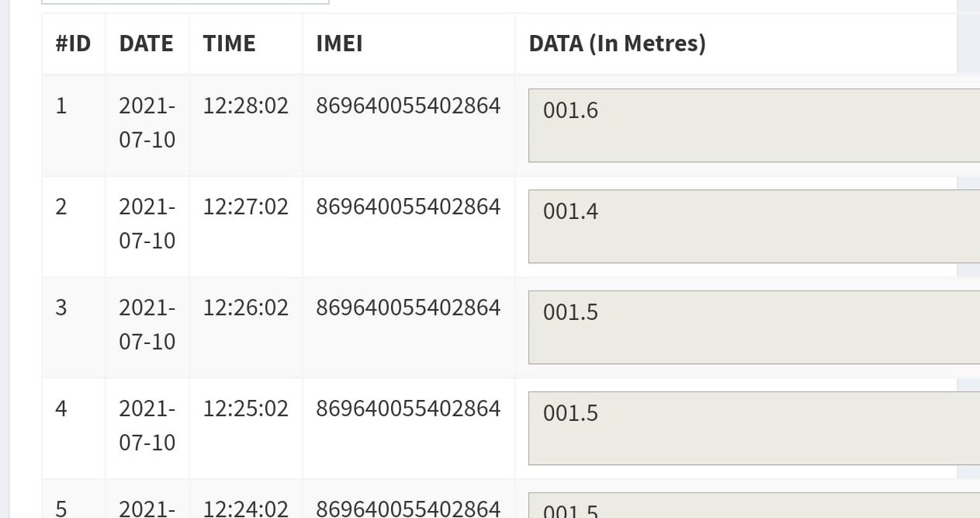Click the #ID column header
Screen dimensions: 980x518
point(73,43)
